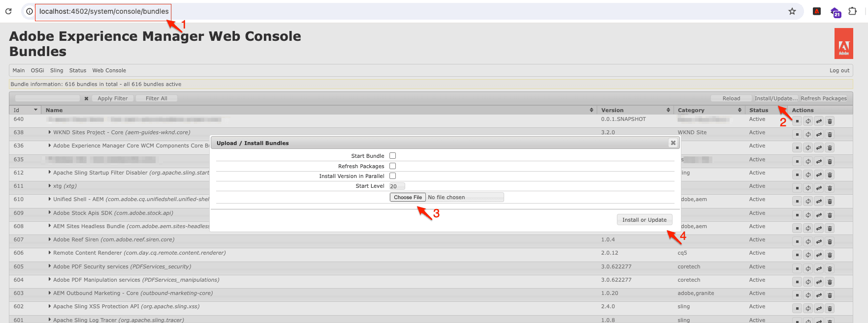The width and height of the screenshot is (868, 323).
Task: Check Install Version in Parallel
Action: tap(393, 176)
